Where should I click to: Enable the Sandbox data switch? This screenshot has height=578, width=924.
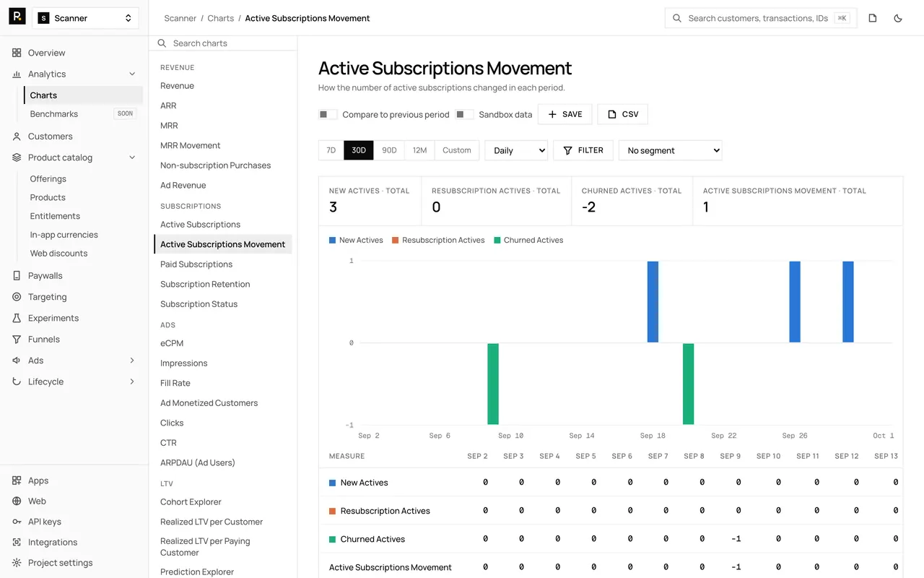pyautogui.click(x=464, y=114)
